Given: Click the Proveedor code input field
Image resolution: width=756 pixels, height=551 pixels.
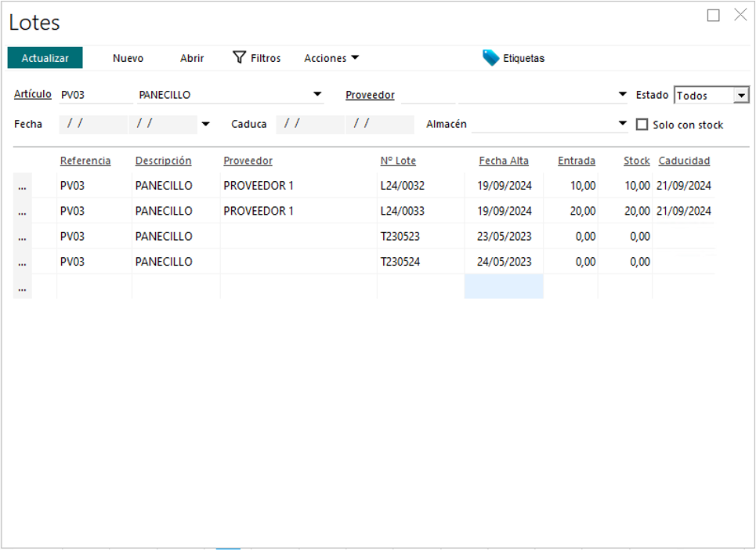Looking at the screenshot, I should click(x=429, y=95).
